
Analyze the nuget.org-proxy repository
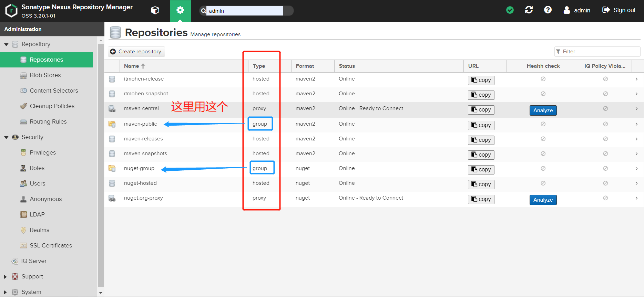(543, 200)
